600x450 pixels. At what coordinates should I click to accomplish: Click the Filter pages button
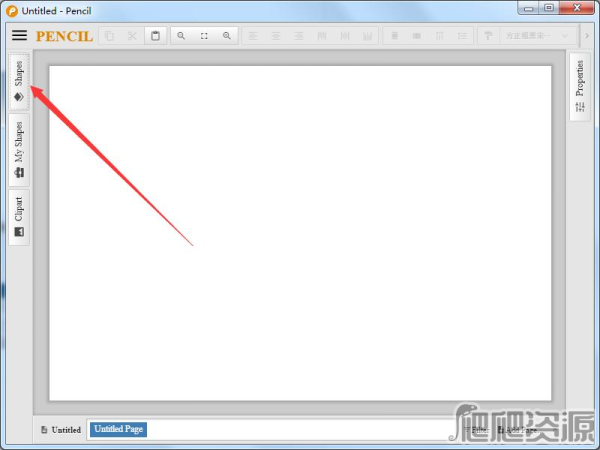click(476, 429)
